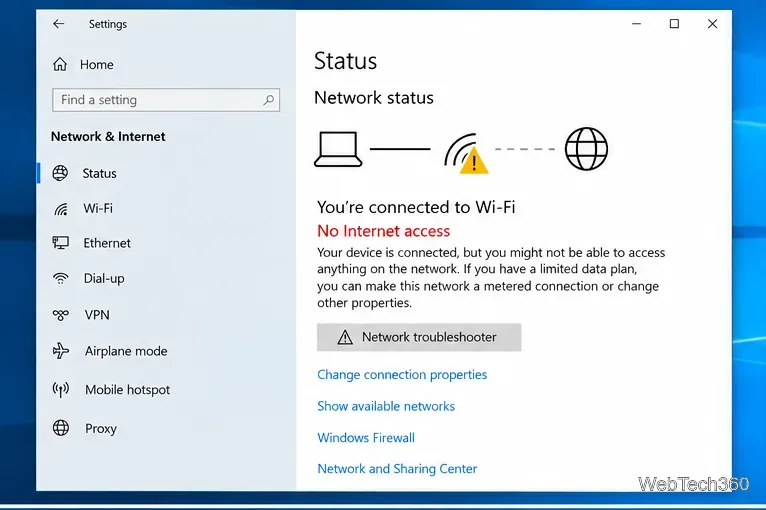
Task: Click the Wi-Fi signal icon in sidebar
Action: 61,209
